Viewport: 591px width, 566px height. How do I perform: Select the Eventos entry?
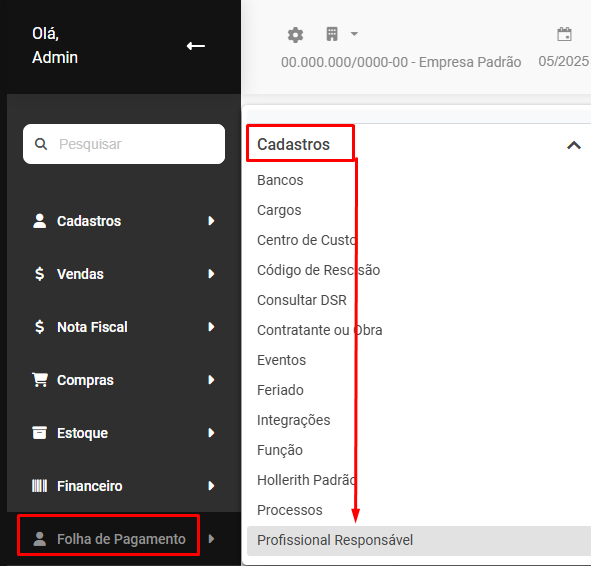[x=281, y=360]
